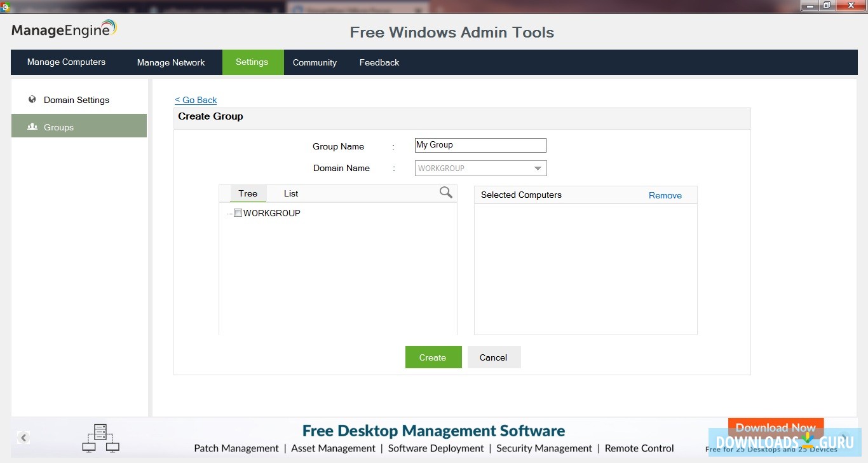The image size is (868, 463).
Task: Select the Settings tab
Action: pyautogui.click(x=252, y=62)
